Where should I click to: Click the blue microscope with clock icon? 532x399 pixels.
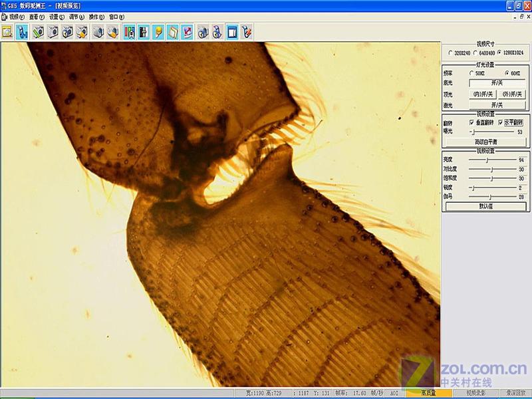point(217,32)
